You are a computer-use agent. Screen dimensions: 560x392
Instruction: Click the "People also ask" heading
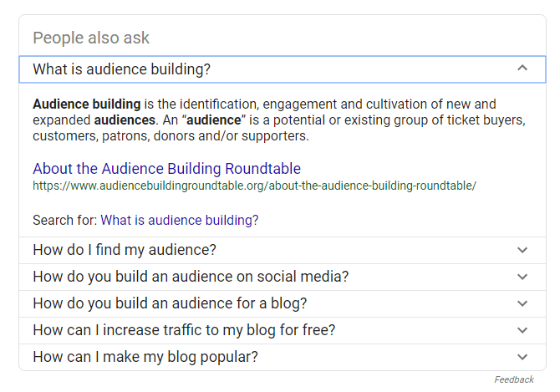coord(91,38)
